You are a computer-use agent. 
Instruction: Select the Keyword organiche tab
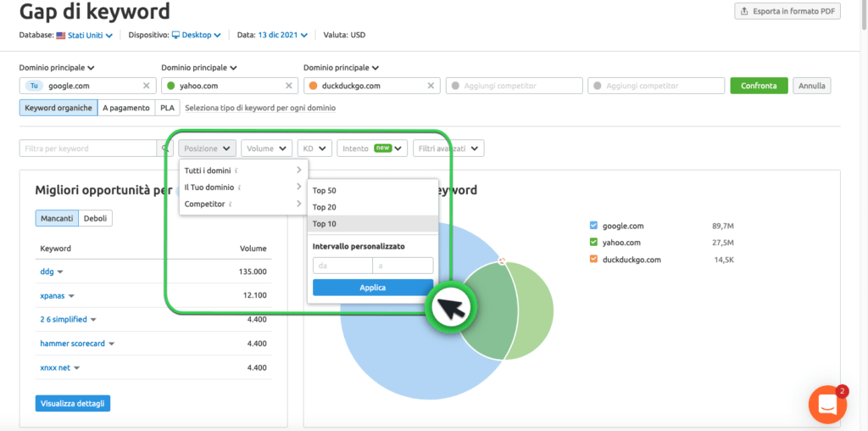click(x=58, y=108)
